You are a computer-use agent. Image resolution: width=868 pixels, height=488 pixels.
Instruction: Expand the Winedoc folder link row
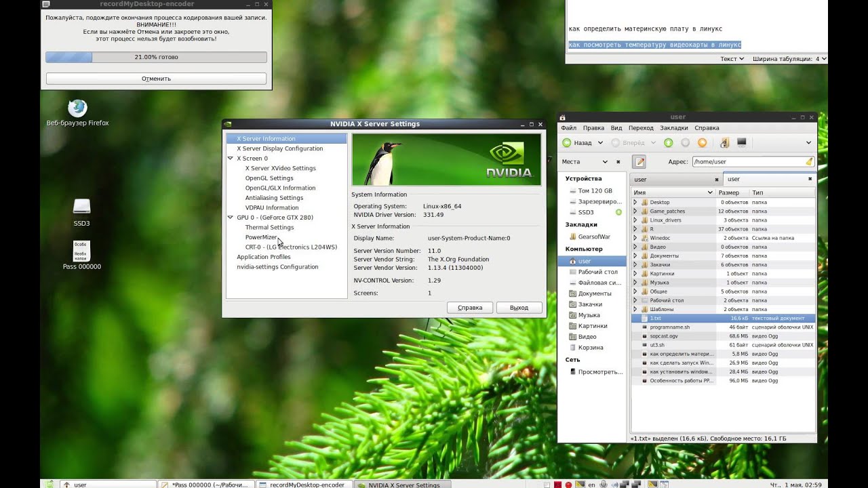pyautogui.click(x=635, y=238)
